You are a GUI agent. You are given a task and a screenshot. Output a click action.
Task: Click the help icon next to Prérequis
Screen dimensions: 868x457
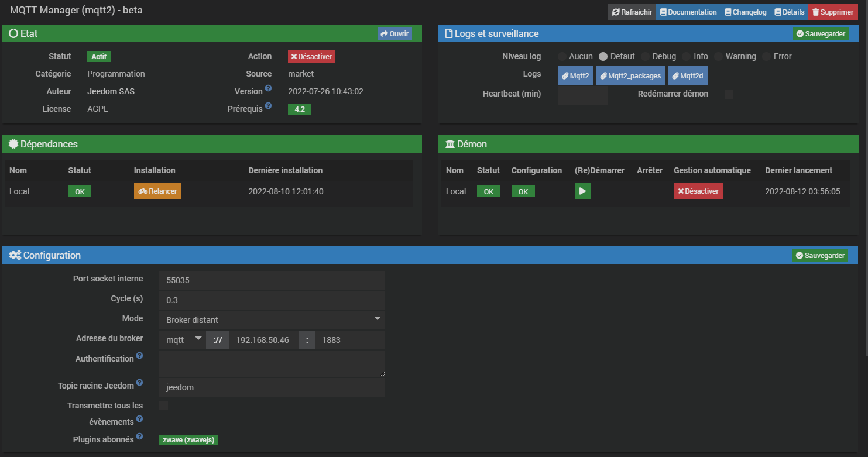click(268, 106)
